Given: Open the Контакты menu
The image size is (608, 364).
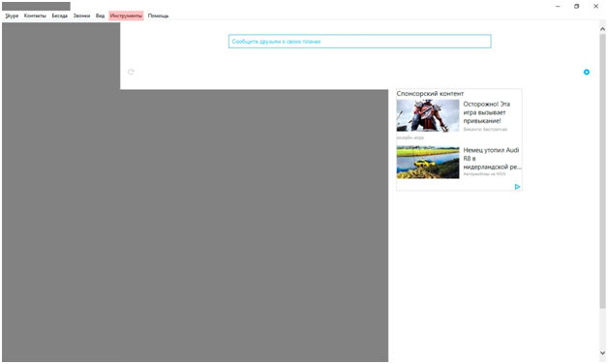Looking at the screenshot, I should coord(35,15).
